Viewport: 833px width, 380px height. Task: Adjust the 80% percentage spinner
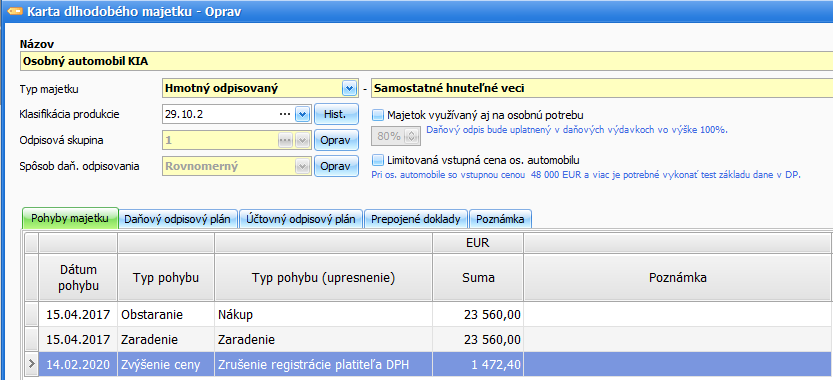[412, 136]
